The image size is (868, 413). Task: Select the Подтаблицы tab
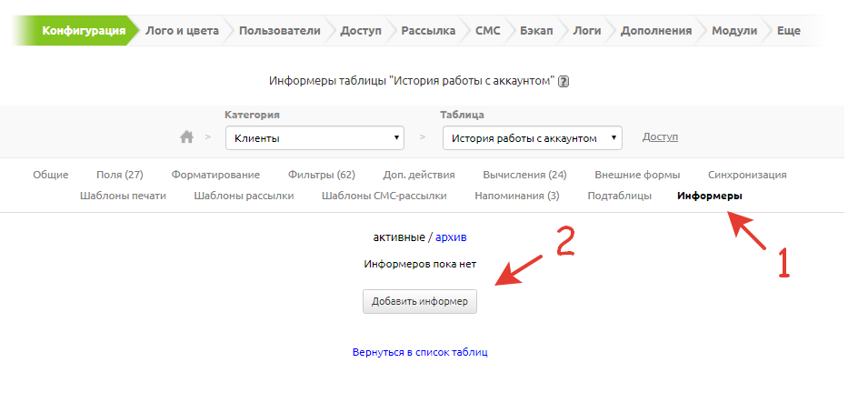click(x=619, y=196)
